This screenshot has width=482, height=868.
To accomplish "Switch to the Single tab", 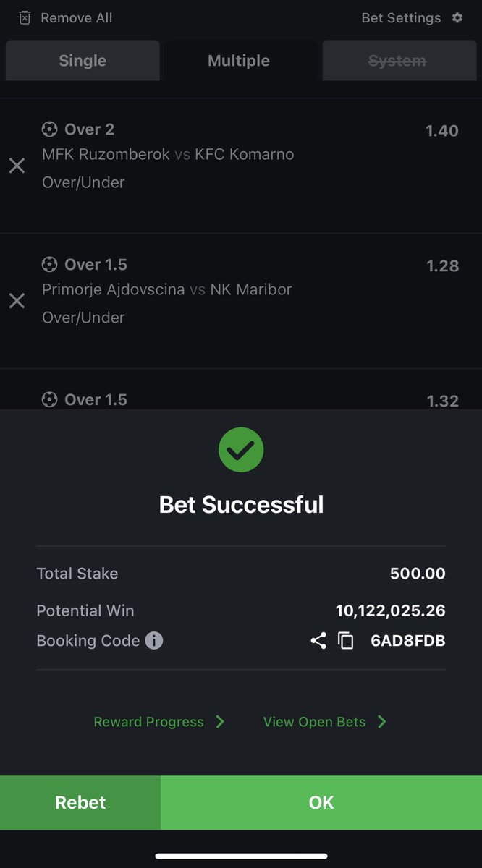I will (83, 61).
